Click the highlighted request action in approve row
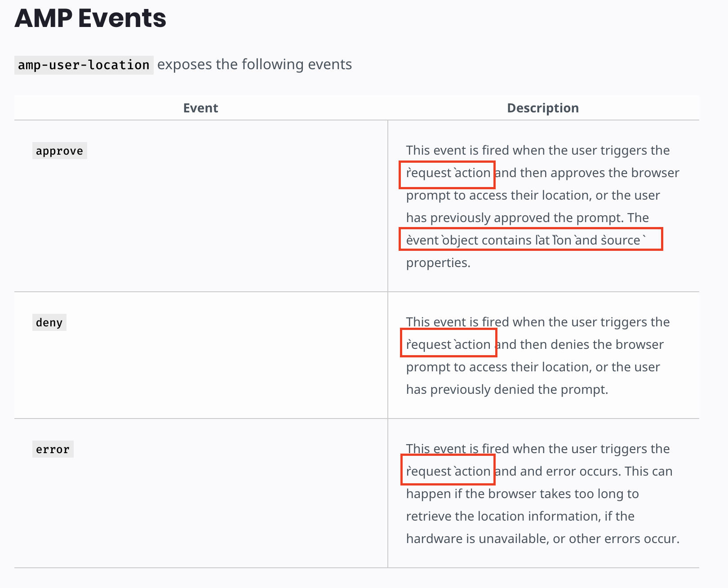 pyautogui.click(x=448, y=174)
